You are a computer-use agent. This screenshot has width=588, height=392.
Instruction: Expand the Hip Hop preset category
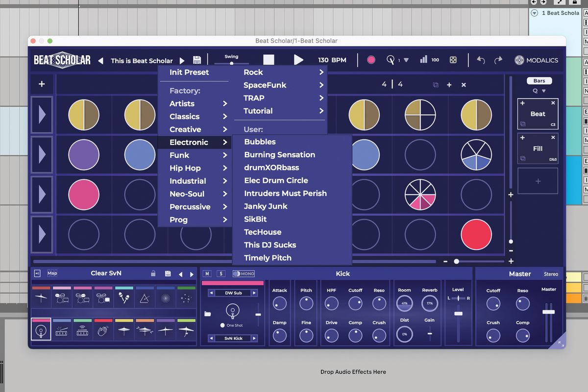pos(186,168)
